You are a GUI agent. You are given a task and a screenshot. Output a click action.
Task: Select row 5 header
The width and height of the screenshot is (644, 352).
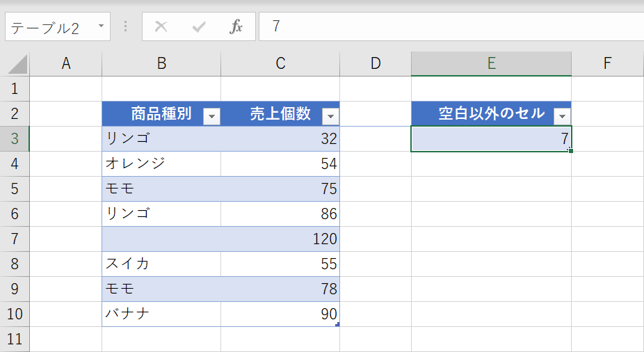(15, 189)
